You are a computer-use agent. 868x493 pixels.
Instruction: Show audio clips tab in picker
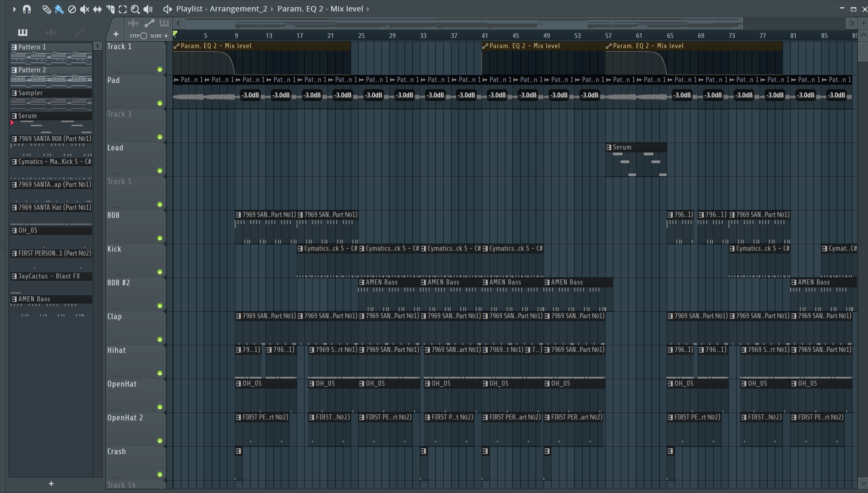pyautogui.click(x=51, y=33)
